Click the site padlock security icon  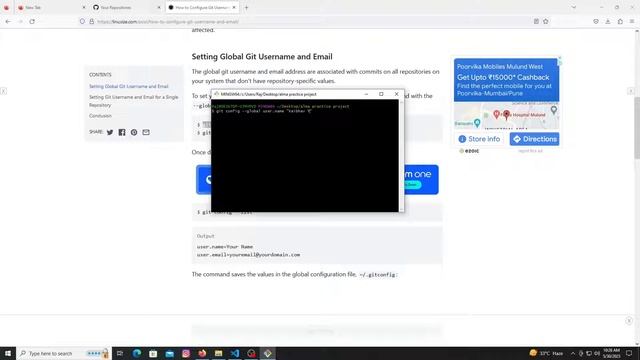click(x=91, y=21)
